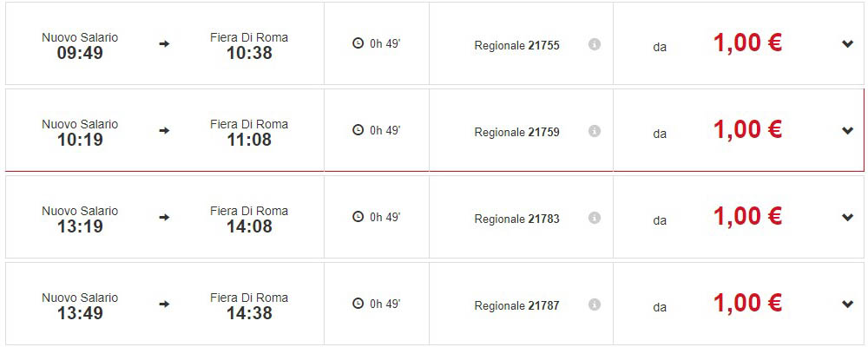Click the 13:19 departure time from Nuovo Salario
The image size is (868, 347).
pyautogui.click(x=80, y=226)
